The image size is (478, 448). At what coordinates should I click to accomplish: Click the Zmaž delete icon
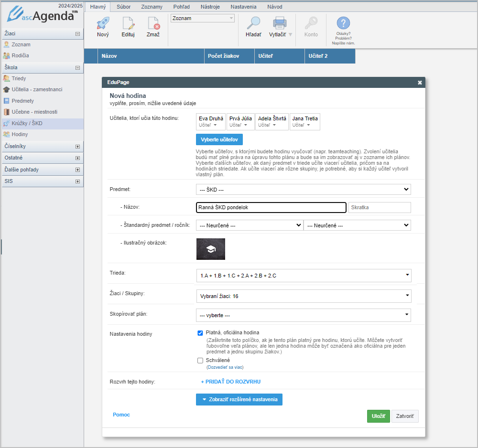point(153,23)
